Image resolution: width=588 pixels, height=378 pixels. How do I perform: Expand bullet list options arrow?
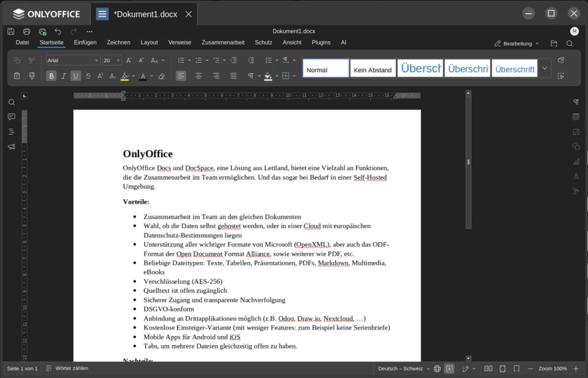point(189,60)
